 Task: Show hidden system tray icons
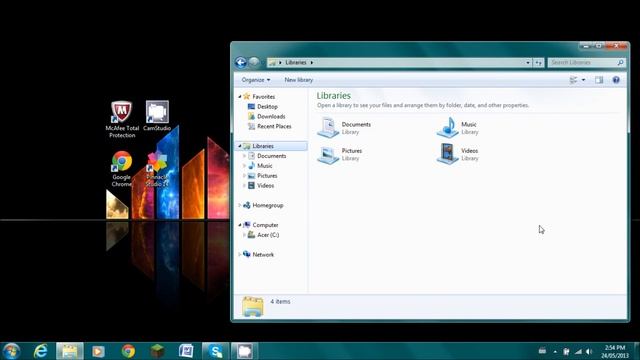coord(555,351)
